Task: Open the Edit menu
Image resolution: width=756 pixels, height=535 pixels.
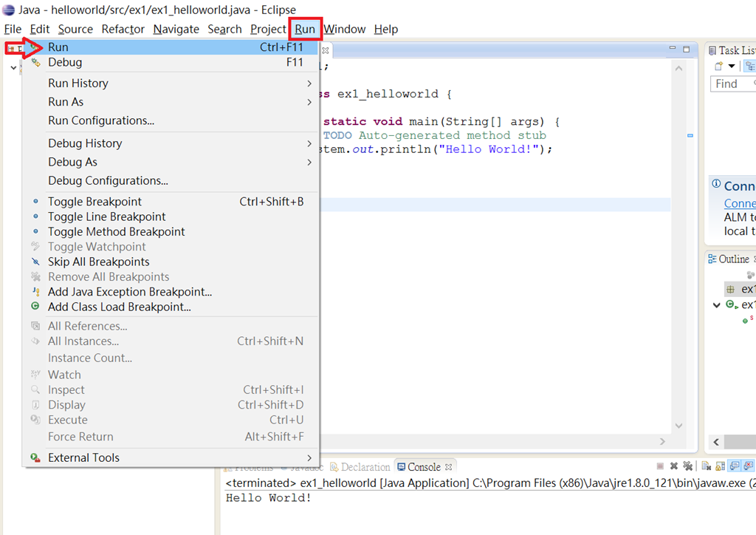Action: (x=40, y=30)
